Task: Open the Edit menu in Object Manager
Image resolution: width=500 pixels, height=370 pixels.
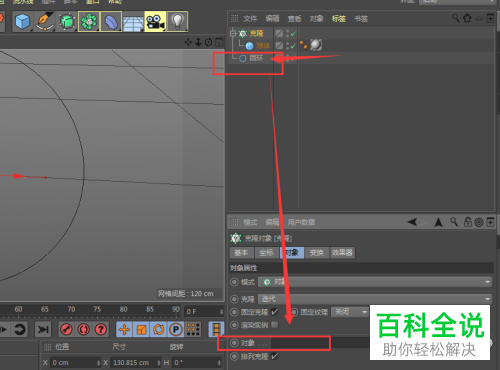Action: tap(272, 19)
